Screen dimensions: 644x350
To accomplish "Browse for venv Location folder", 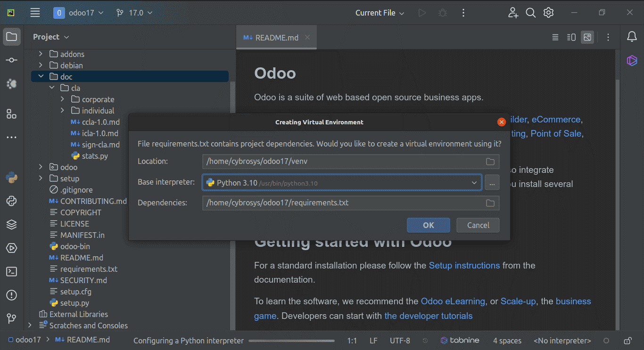I will 490,162.
